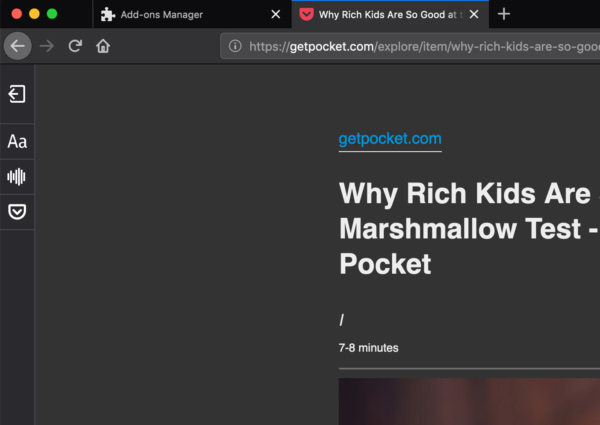600x425 pixels.
Task: Follow the getpocket.com link above the title
Action: coord(390,139)
